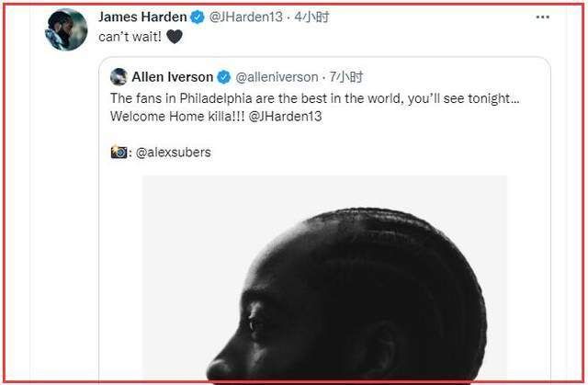Viewport: 588px width, 385px height.
Task: Click the @JHarden13 mention after Welcome Home killa
Action: coord(285,116)
